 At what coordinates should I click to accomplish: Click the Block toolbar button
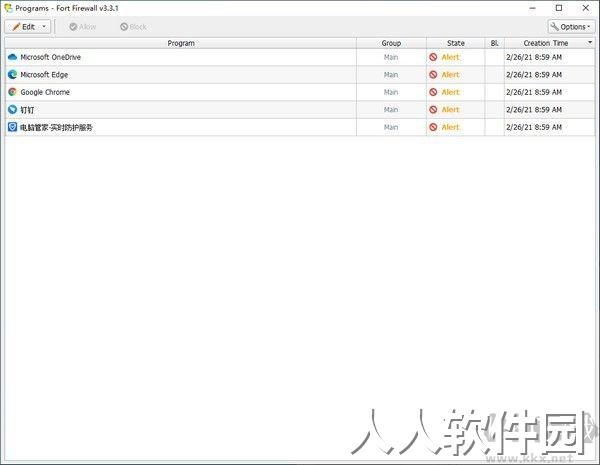pos(133,27)
